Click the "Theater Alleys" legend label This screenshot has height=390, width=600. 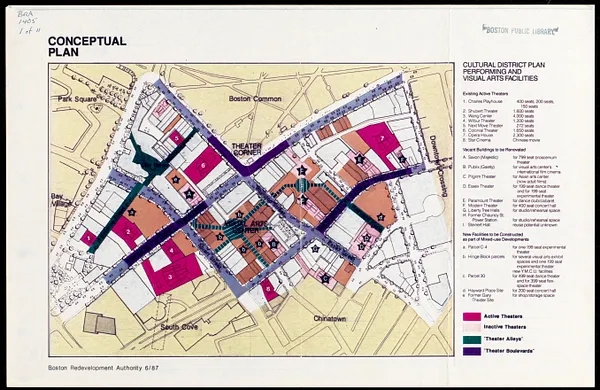tap(503, 339)
